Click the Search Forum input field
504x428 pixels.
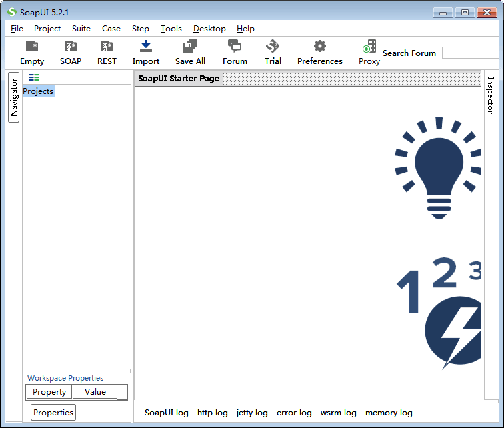(470, 53)
